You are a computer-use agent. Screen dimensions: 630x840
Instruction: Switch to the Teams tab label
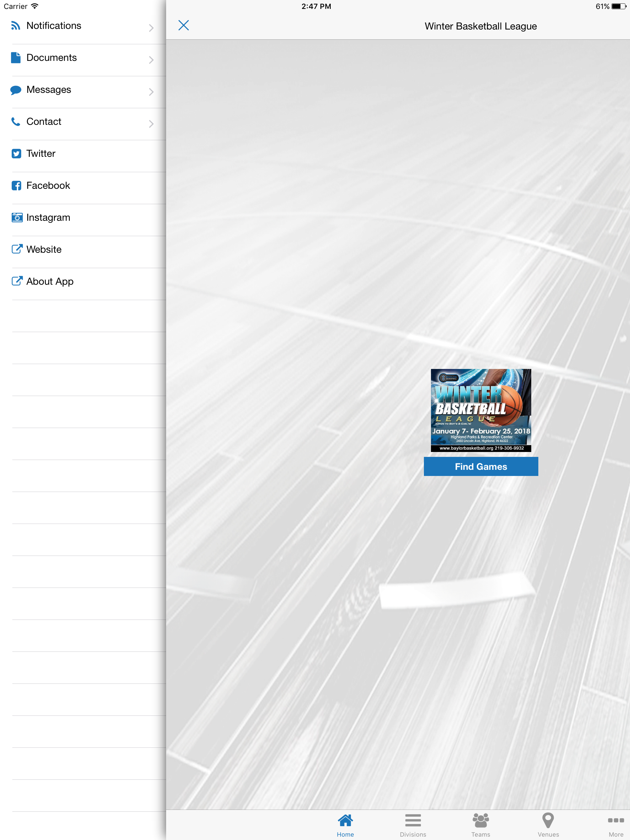point(481,834)
